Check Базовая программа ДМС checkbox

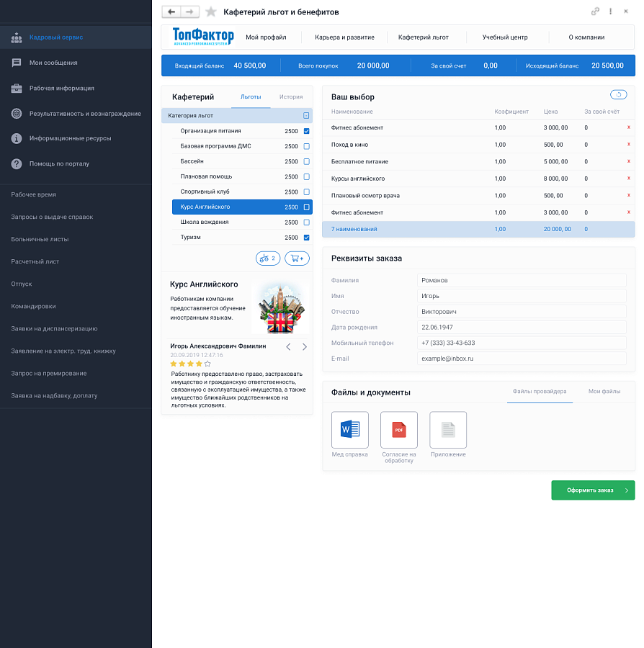click(307, 146)
